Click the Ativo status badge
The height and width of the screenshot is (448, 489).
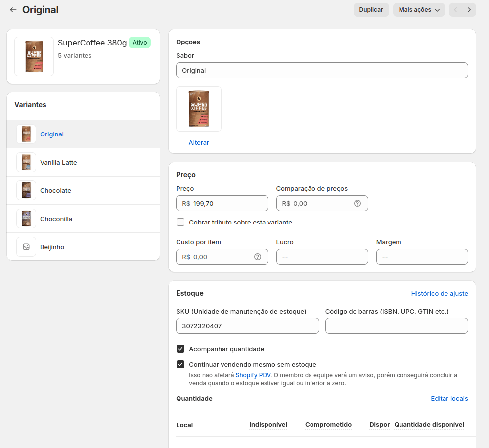click(140, 43)
